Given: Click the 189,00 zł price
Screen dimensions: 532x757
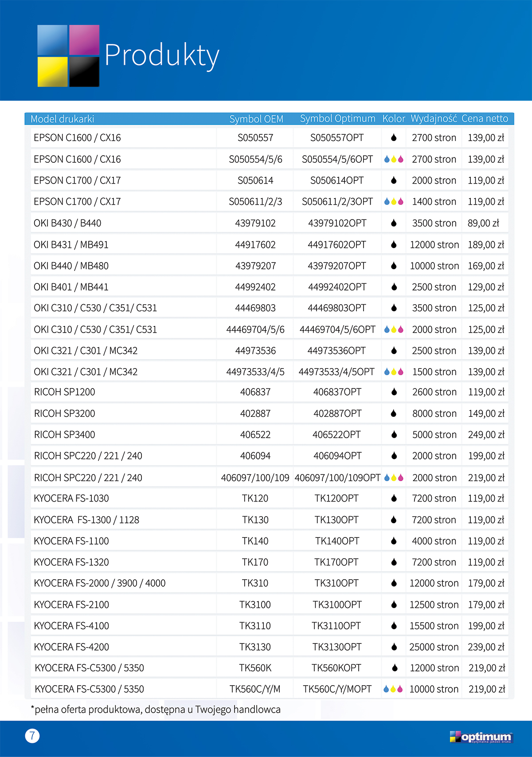Looking at the screenshot, I should 486,244.
